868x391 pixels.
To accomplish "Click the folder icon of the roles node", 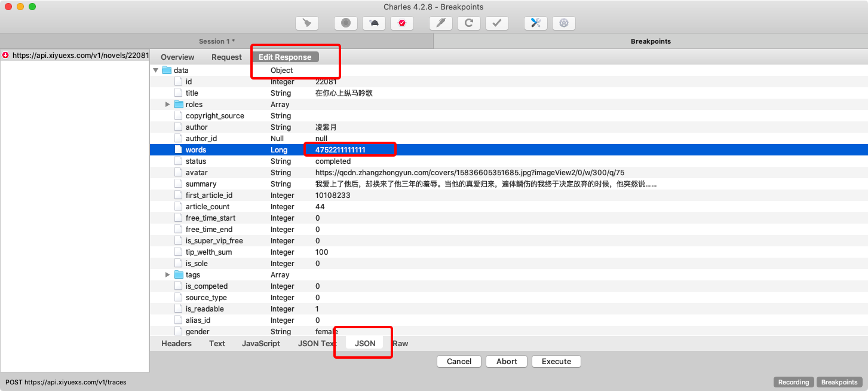I will click(x=179, y=105).
